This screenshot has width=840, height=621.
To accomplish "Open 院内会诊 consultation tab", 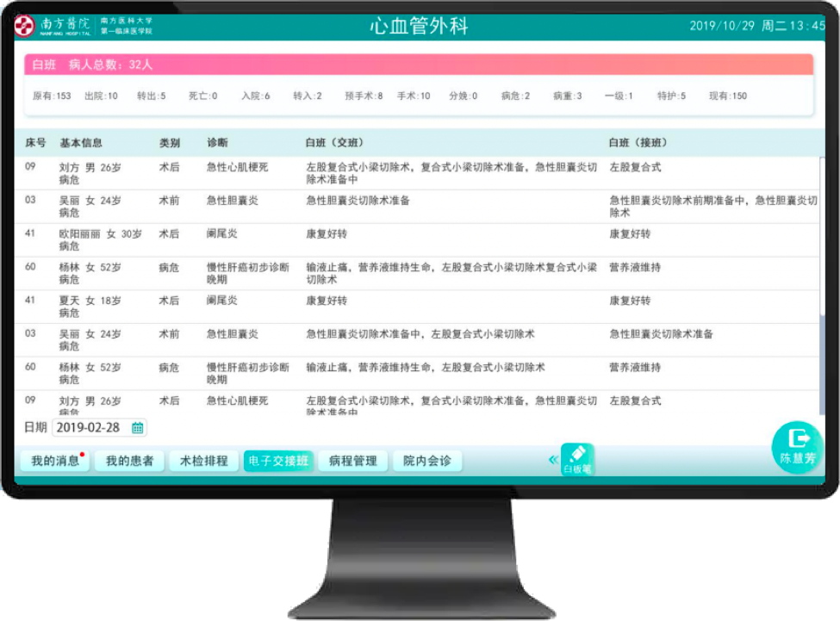I will 427,461.
